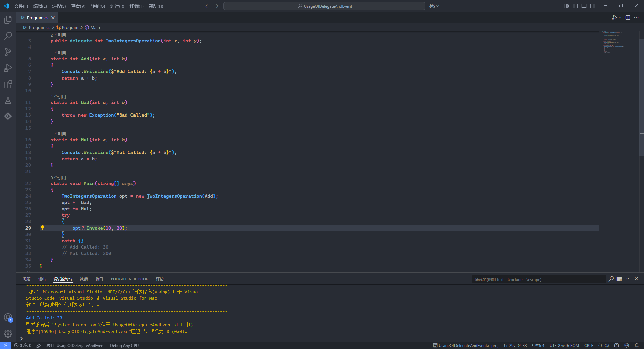Open the Explorer view in activity bar
This screenshot has width=644, height=349.
pyautogui.click(x=8, y=20)
